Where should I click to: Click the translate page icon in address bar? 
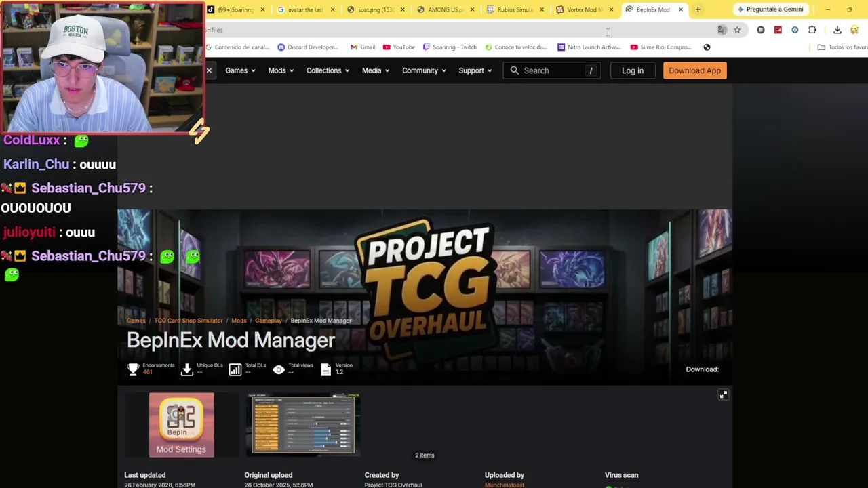[722, 30]
